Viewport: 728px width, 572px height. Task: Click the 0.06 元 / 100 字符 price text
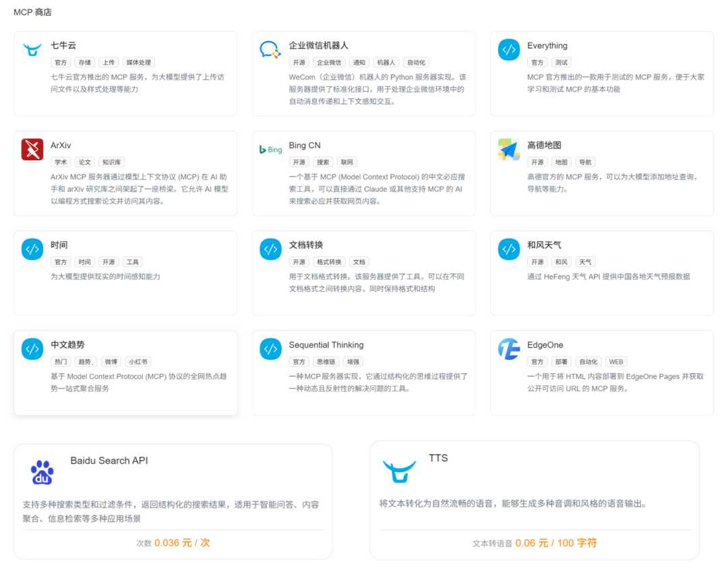click(556, 543)
